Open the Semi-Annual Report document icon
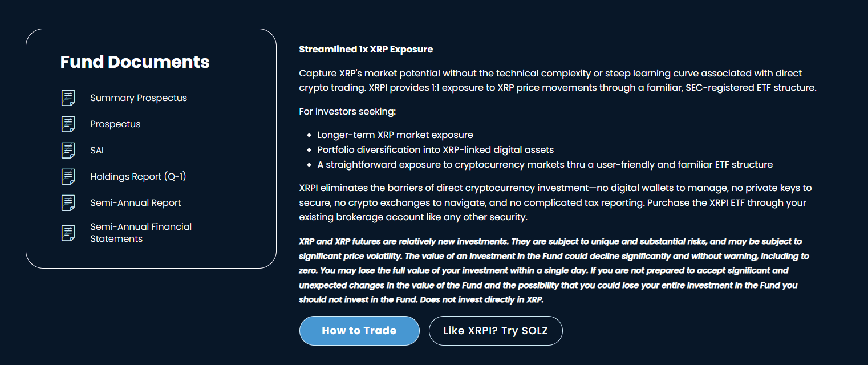Screen dimensions: 868x365 (x=68, y=202)
